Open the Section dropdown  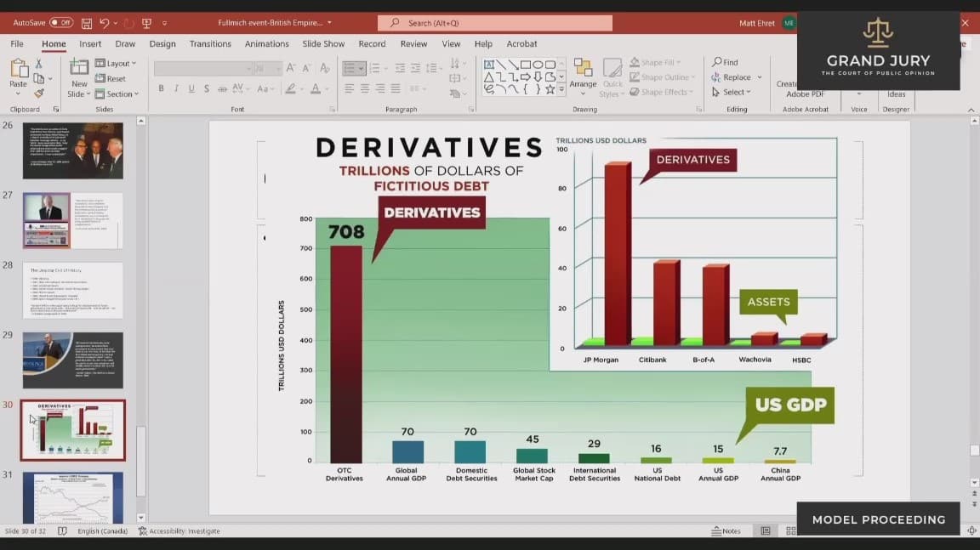click(117, 94)
